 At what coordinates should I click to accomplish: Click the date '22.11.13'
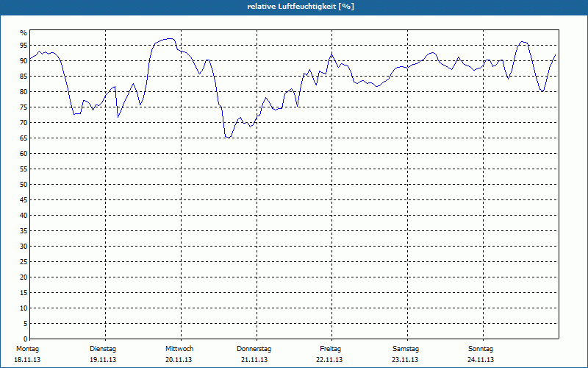329,360
